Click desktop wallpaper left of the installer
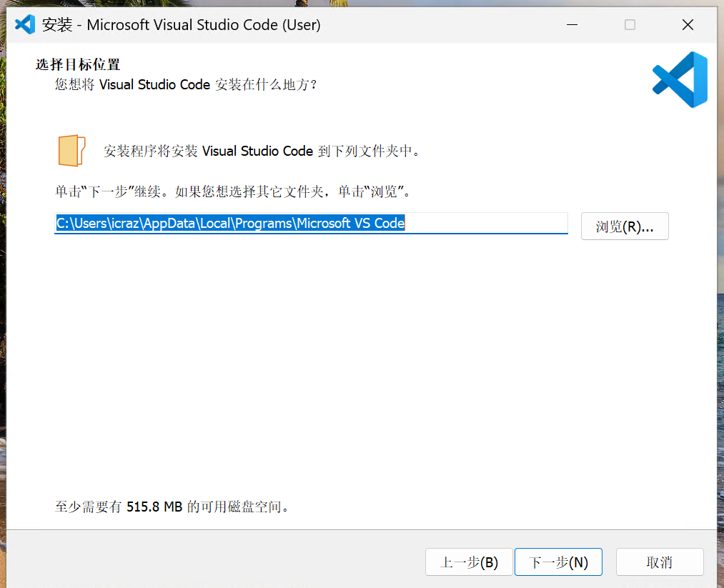The width and height of the screenshot is (724, 588). [x=2, y=286]
